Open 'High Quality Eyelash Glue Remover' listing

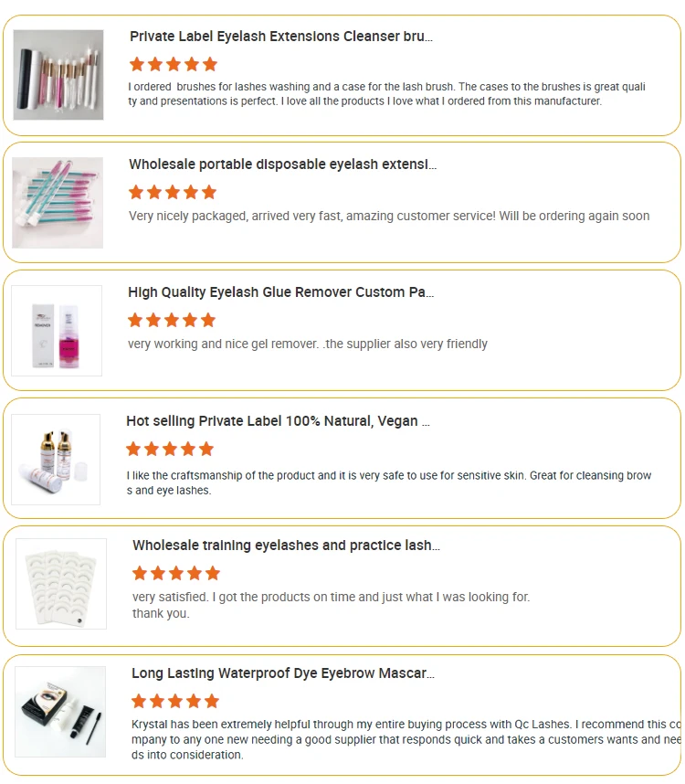(280, 292)
